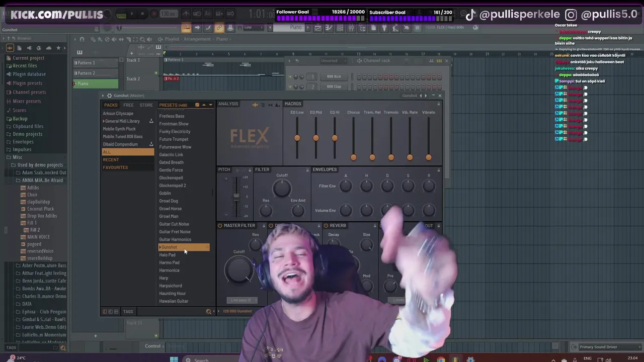Select the FAVOURITES presets filter
Viewport: 644px width, 362px height.
[128, 167]
